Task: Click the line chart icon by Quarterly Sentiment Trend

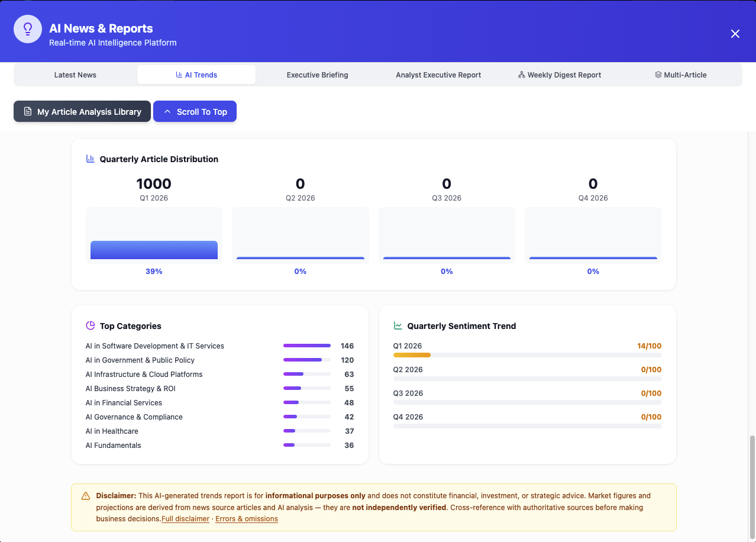Action: 398,325
